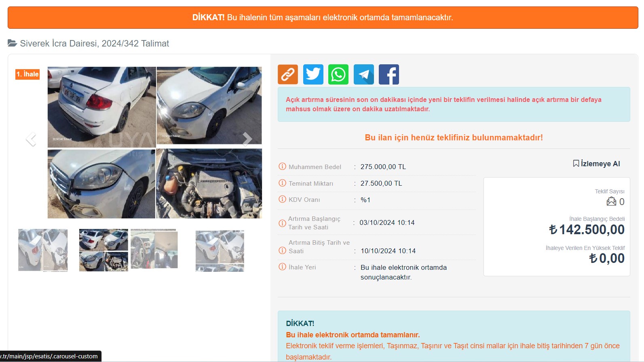Select the fourth thumbnail image
The width and height of the screenshot is (644, 362).
[220, 251]
